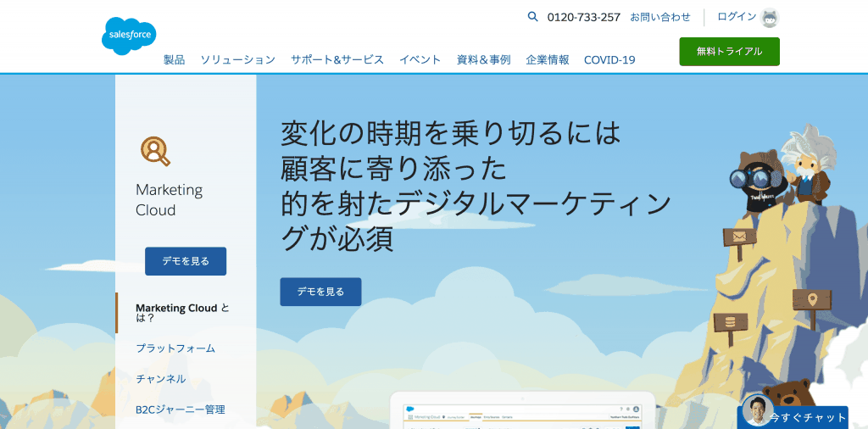Click デモを見る button under the headline
Viewport: 868px width, 429px height.
(320, 292)
